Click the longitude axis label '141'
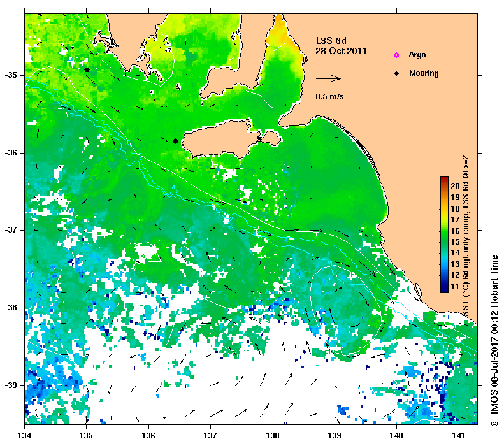 click(459, 436)
